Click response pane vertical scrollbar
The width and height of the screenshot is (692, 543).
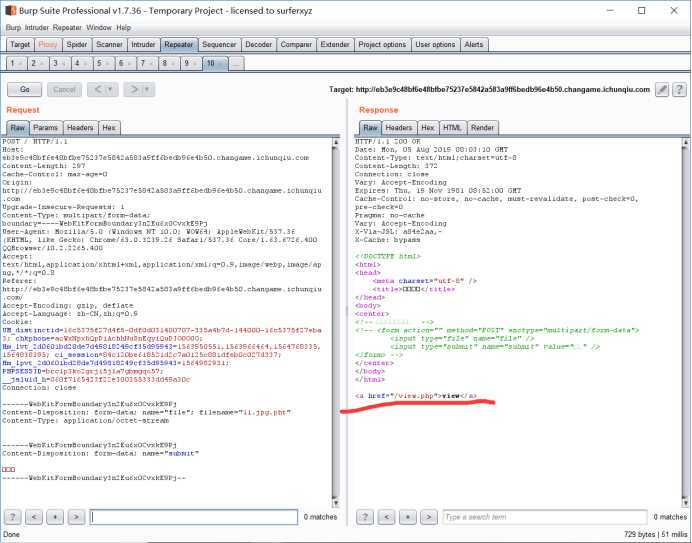pyautogui.click(x=685, y=322)
